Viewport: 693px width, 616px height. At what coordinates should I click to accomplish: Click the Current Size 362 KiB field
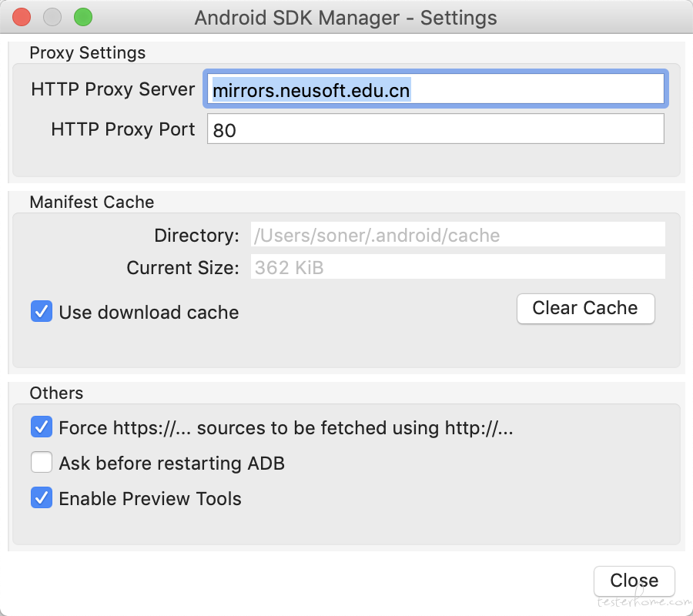coord(458,266)
